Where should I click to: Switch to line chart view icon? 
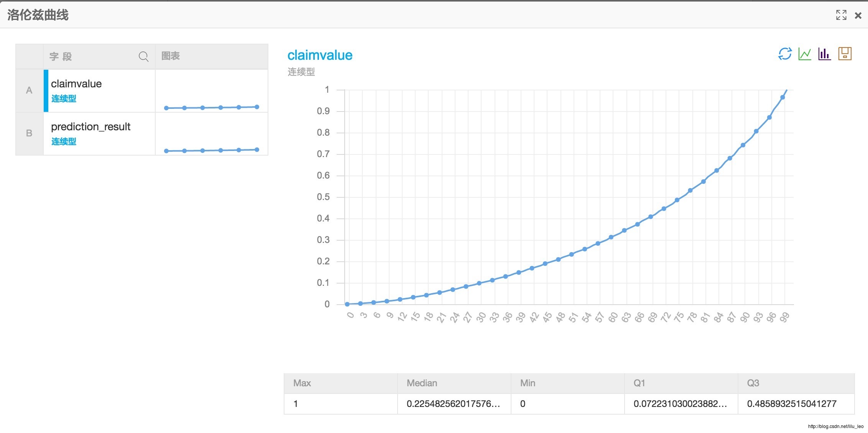[x=805, y=54]
